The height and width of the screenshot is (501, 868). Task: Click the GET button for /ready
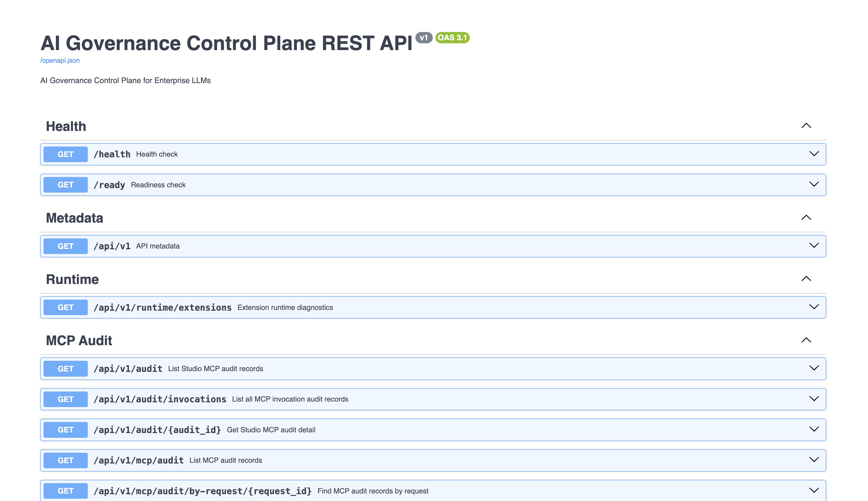click(x=65, y=185)
